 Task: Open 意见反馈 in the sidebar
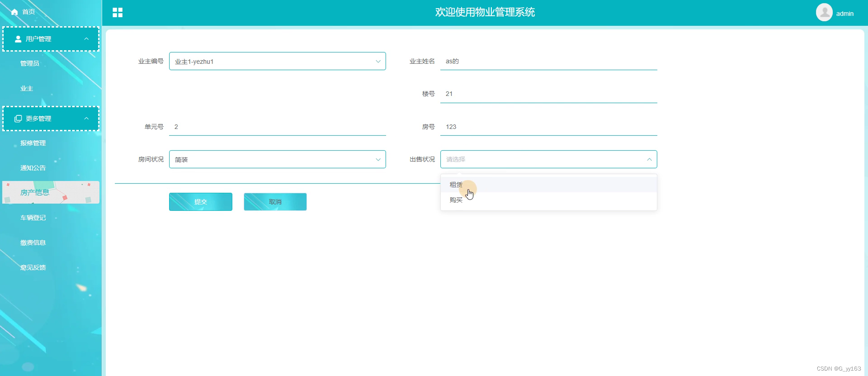point(33,267)
